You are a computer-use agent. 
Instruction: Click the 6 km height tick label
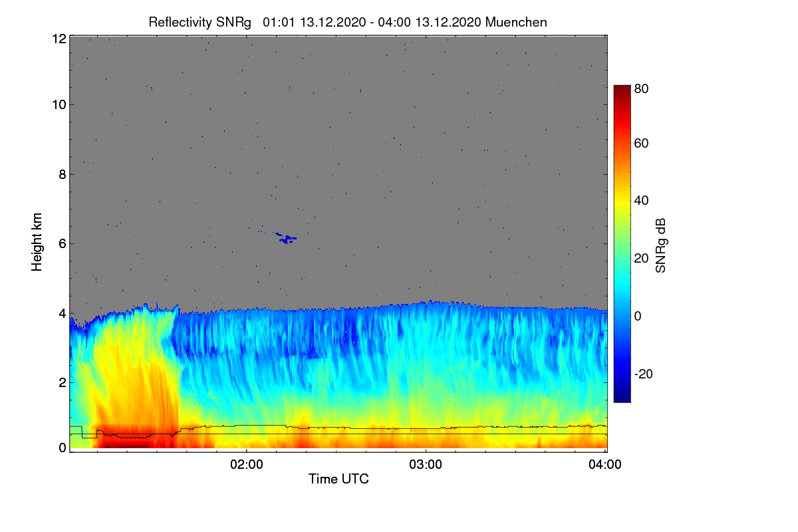coord(63,243)
